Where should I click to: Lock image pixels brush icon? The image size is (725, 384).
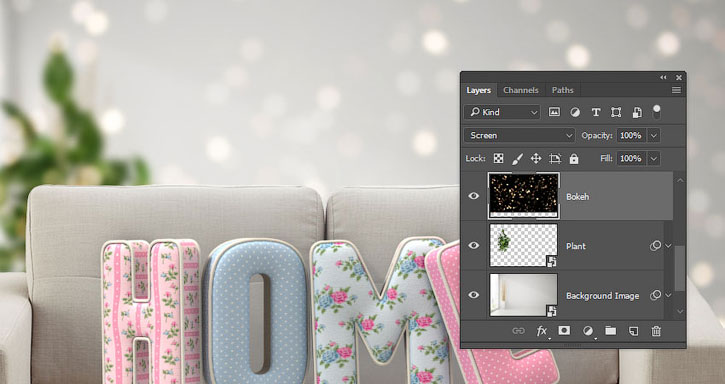pyautogui.click(x=517, y=159)
